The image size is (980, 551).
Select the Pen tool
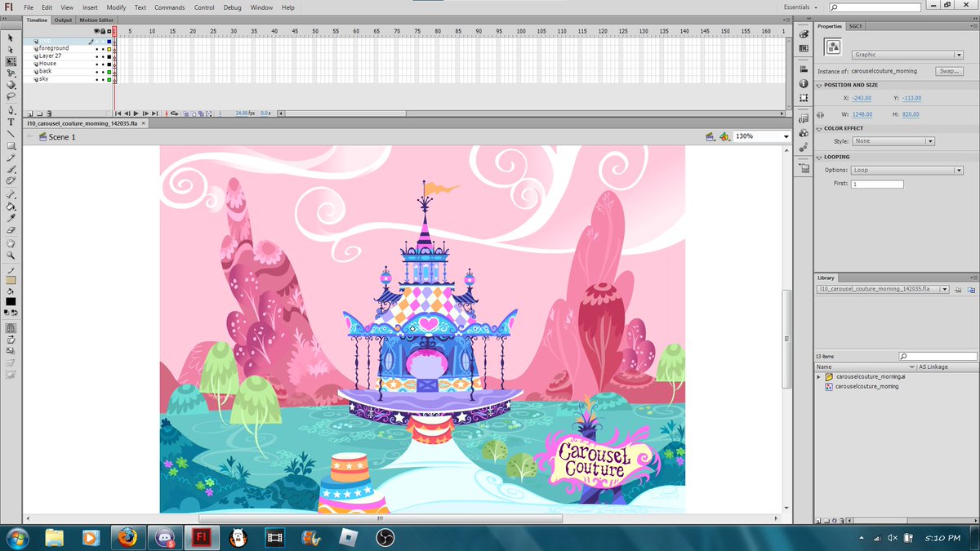11,109
